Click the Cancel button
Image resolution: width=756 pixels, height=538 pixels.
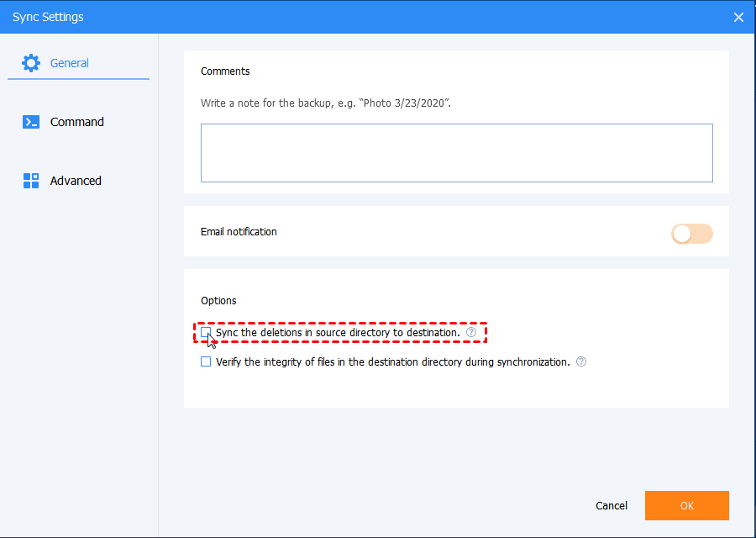pos(611,505)
